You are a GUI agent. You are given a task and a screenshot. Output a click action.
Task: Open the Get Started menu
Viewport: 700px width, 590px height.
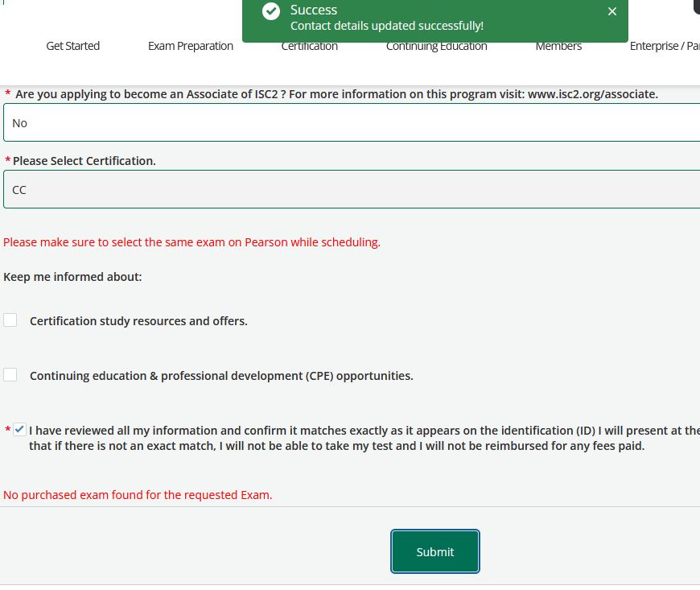coord(73,46)
